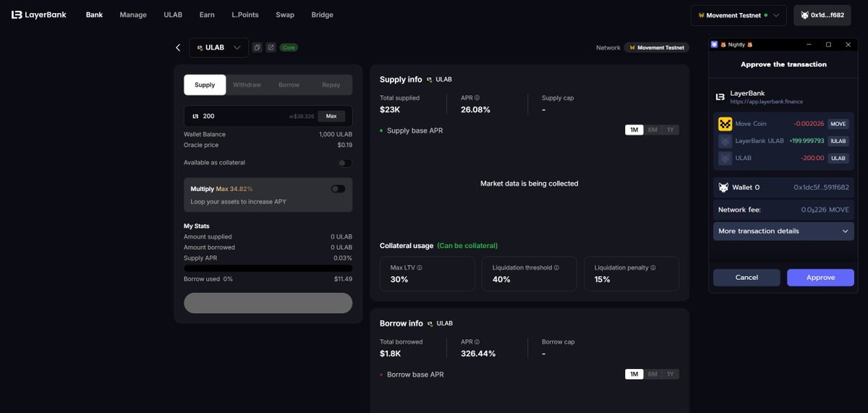Open the Bank nav item
Viewport: 868px width, 413px height.
pyautogui.click(x=94, y=14)
